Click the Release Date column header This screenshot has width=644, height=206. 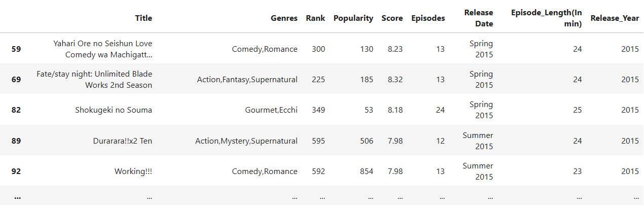pyautogui.click(x=478, y=18)
